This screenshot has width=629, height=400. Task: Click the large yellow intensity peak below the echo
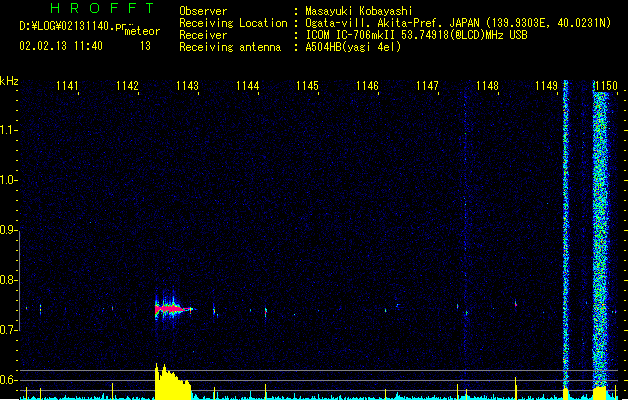(x=172, y=382)
